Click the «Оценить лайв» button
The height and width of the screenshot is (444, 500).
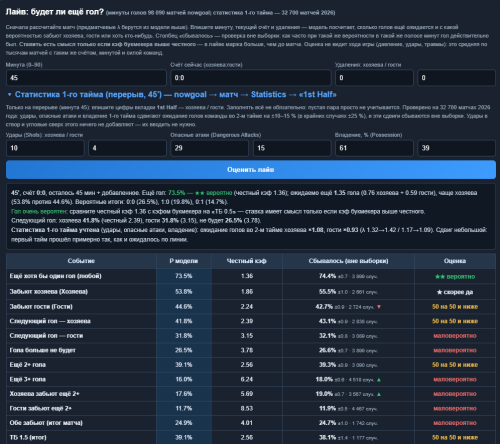point(251,170)
